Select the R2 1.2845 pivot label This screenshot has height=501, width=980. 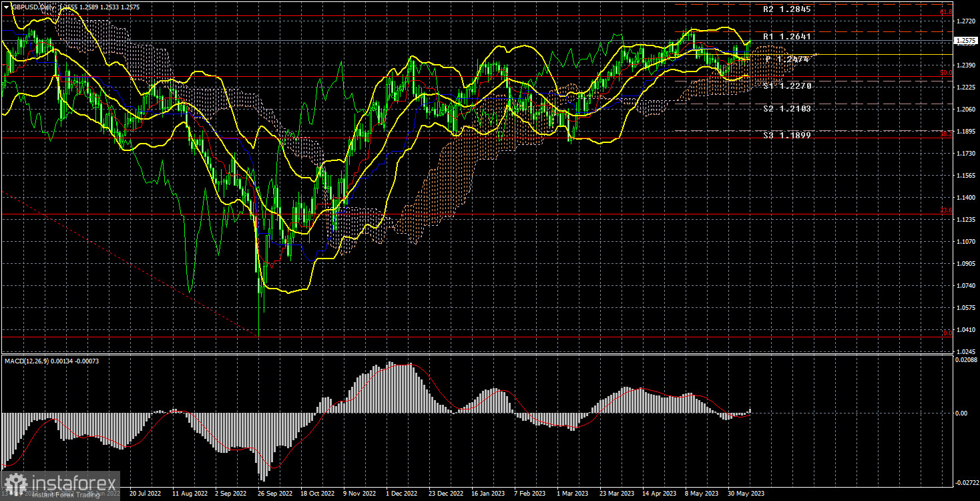(x=788, y=10)
